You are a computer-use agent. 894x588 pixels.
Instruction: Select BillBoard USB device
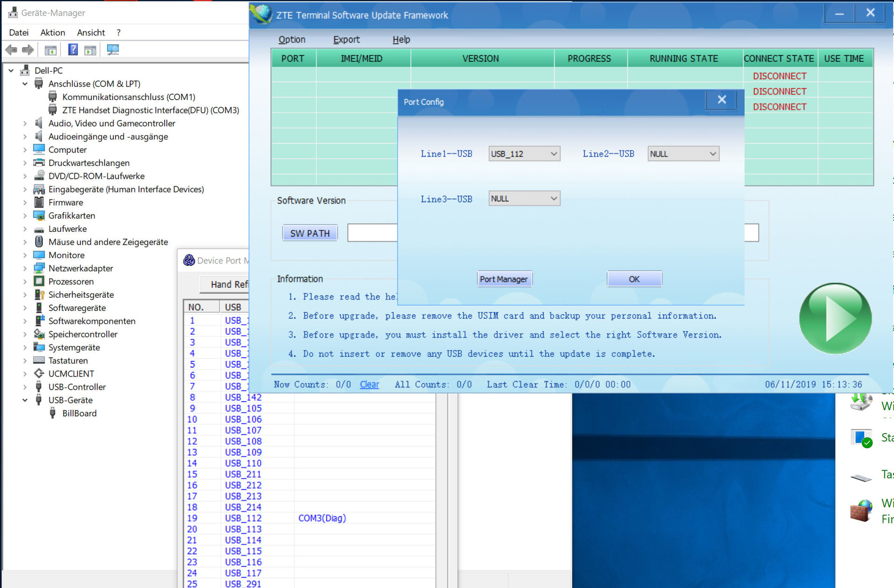80,413
